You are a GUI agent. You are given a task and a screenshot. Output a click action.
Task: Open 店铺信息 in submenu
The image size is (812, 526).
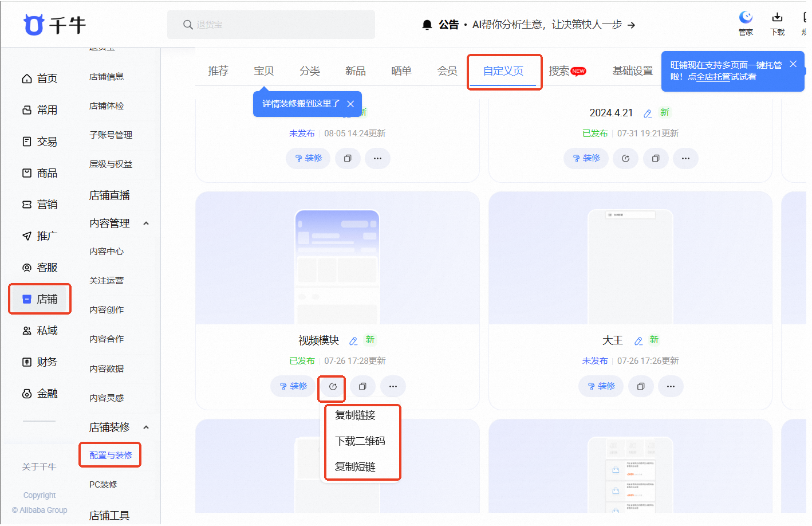(107, 77)
